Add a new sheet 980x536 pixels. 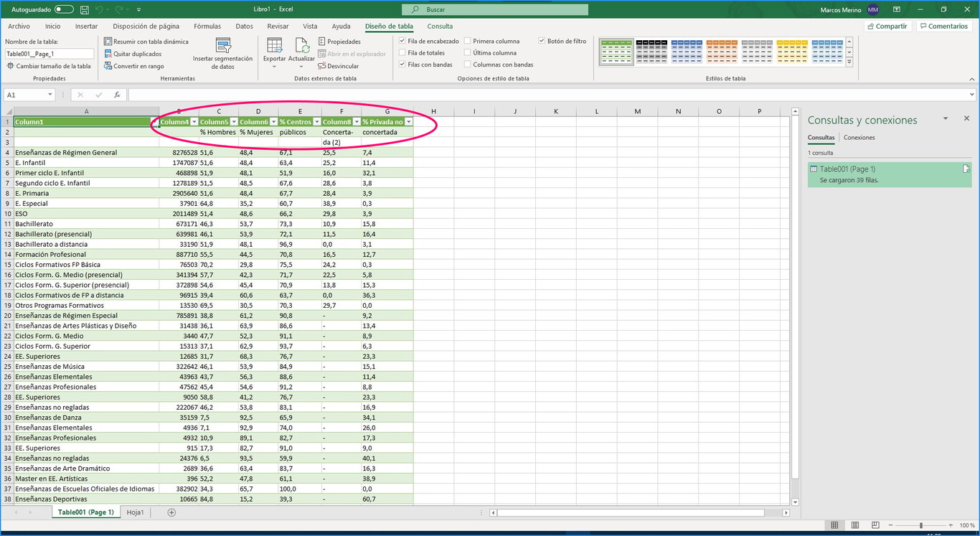pyautogui.click(x=171, y=512)
